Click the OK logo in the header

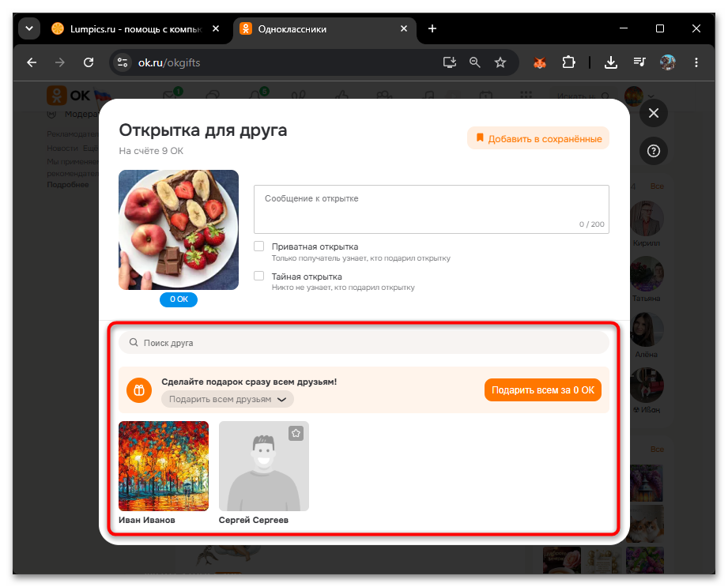click(x=68, y=95)
